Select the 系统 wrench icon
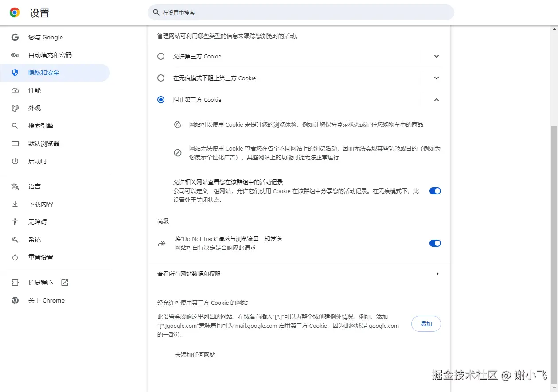This screenshot has height=392, width=558. pyautogui.click(x=15, y=239)
